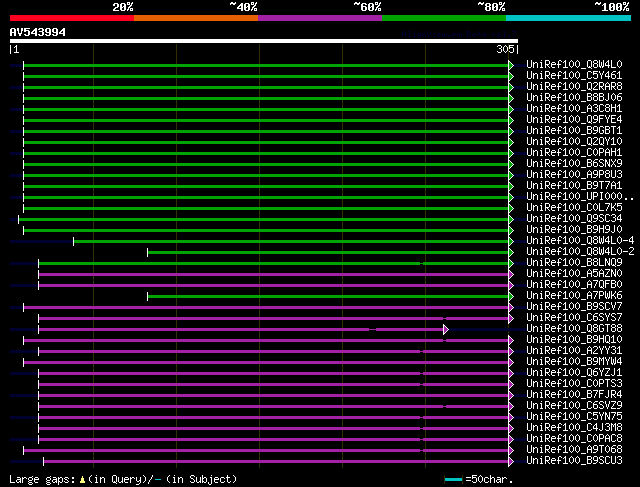Click the red 20% identity legend segment
Image resolution: width=640 pixels, height=487 pixels.
72,18
